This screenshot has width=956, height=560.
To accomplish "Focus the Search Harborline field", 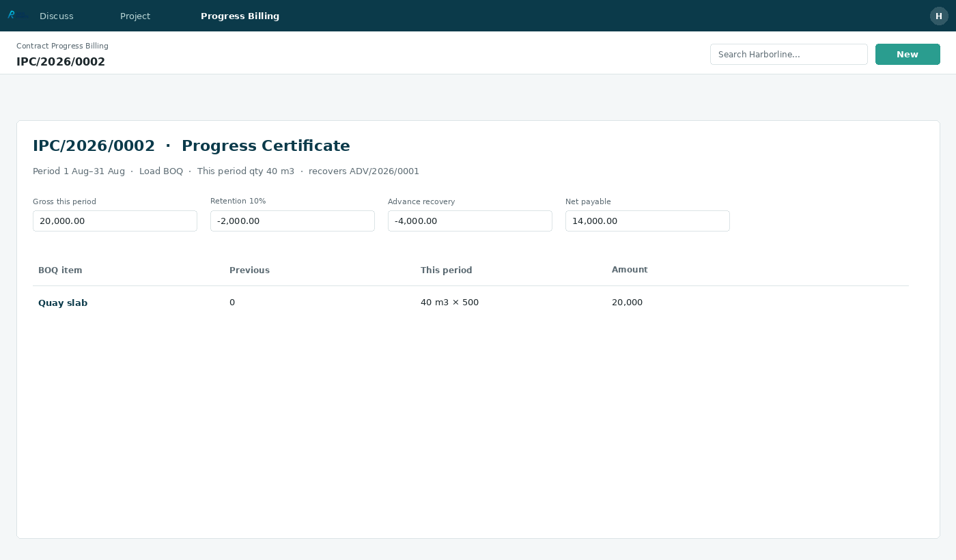I will pos(789,55).
